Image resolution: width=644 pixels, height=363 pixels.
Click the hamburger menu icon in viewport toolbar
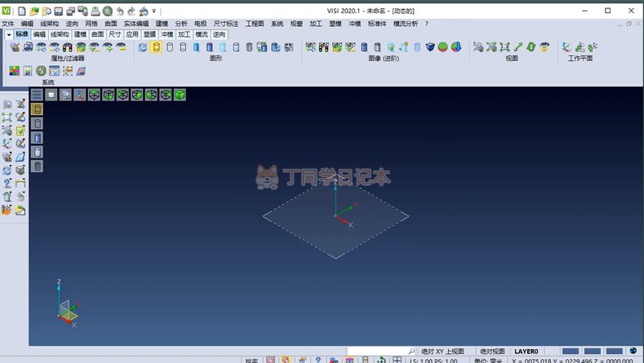(x=37, y=95)
